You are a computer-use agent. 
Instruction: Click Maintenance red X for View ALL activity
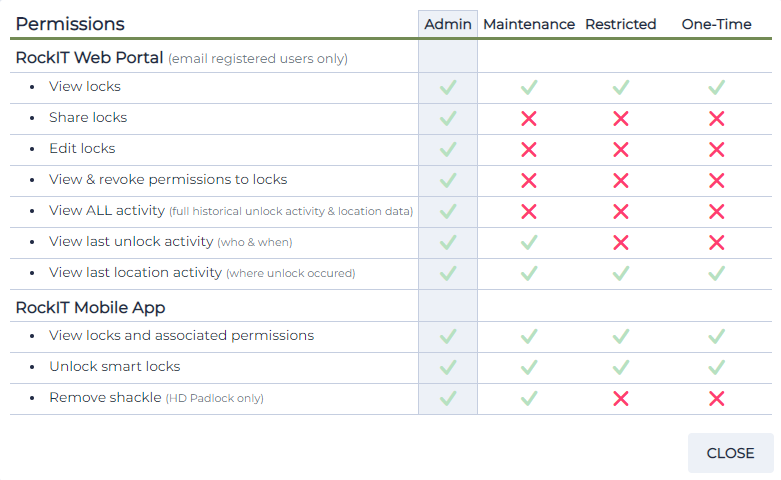click(529, 212)
